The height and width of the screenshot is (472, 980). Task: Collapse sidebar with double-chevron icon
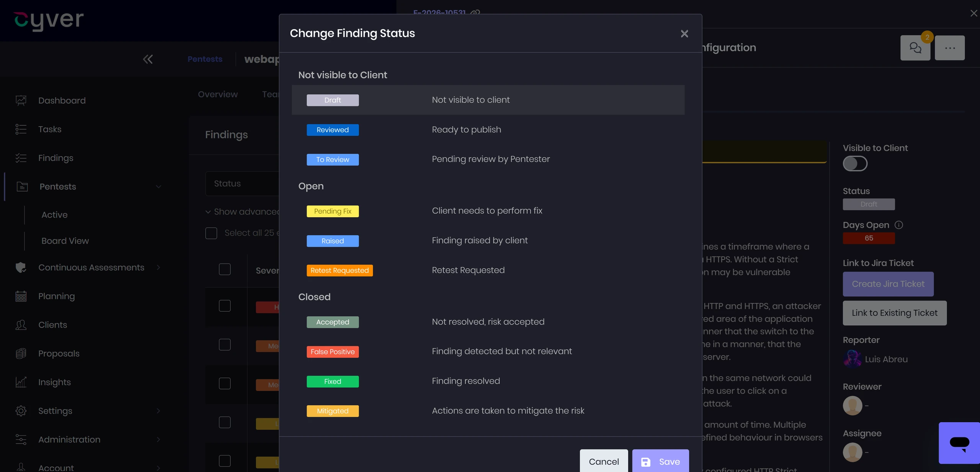tap(148, 59)
